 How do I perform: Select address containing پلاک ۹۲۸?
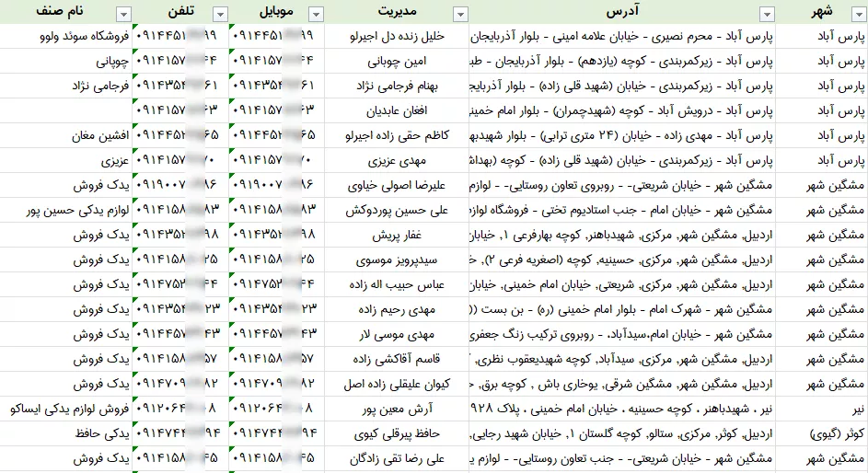(x=622, y=410)
